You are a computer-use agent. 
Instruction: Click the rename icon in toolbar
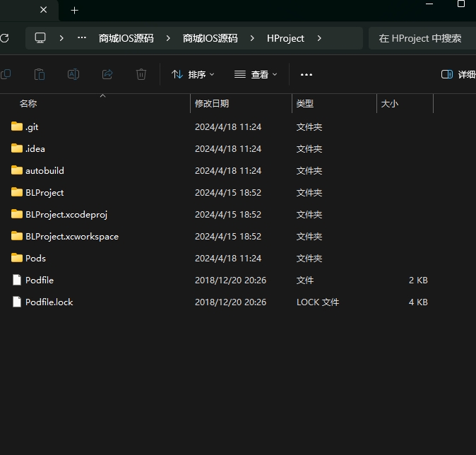pyautogui.click(x=73, y=74)
